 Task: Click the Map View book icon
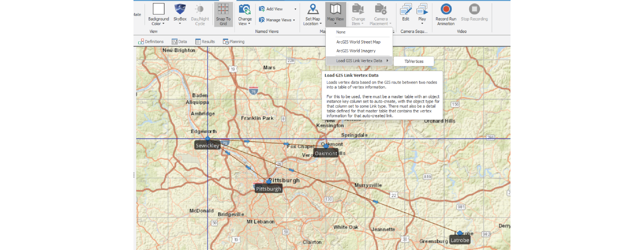[335, 9]
